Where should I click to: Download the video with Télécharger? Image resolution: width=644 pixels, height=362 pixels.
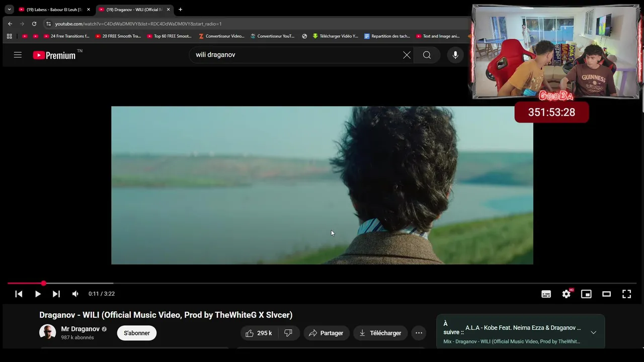tap(380, 333)
